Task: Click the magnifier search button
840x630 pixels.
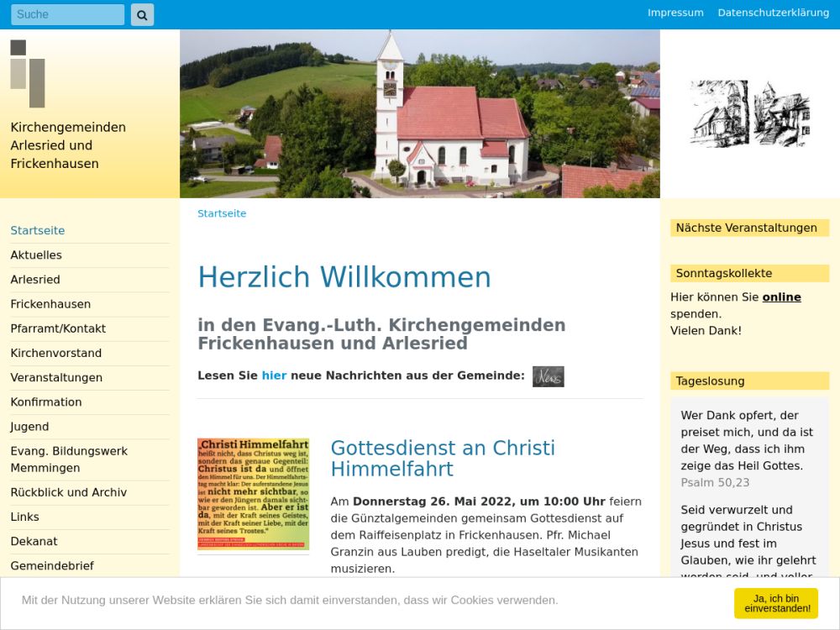Action: [142, 14]
